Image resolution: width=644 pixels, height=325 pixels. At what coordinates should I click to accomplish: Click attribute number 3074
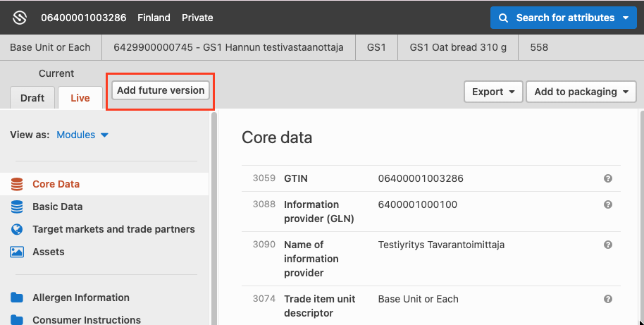coord(264,298)
